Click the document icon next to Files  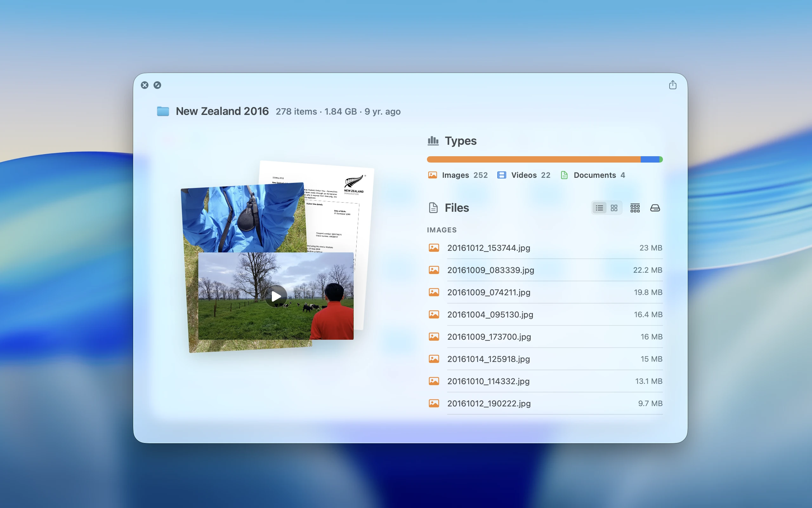pos(433,208)
